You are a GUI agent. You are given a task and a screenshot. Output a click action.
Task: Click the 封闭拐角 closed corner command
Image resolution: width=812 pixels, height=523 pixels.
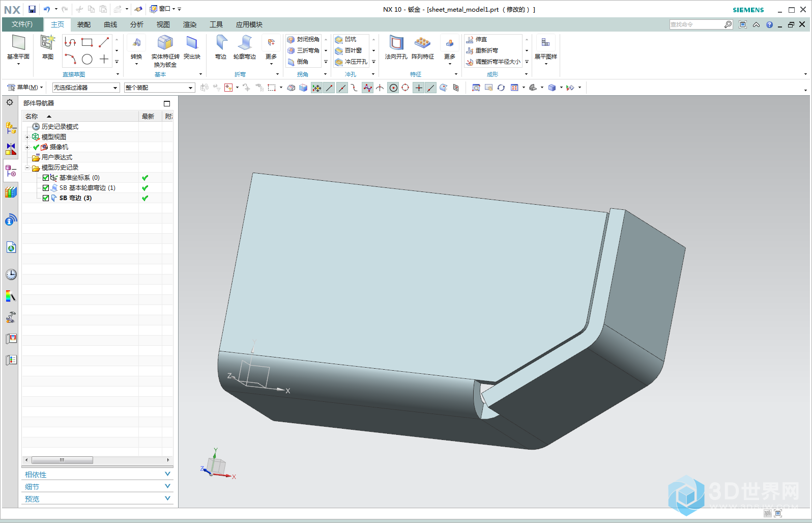pos(304,39)
